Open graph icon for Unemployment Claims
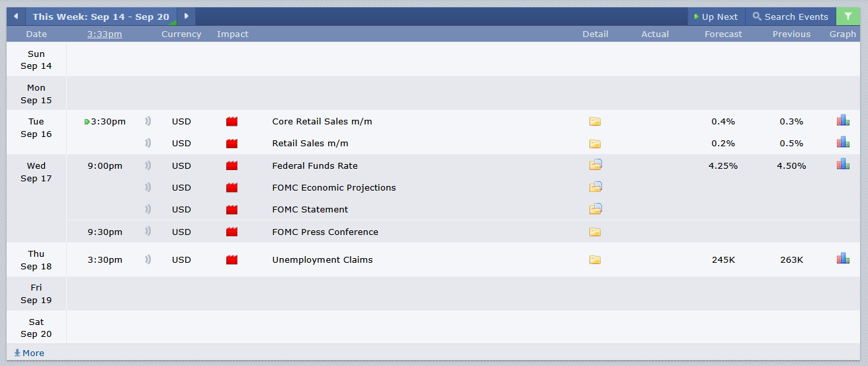The width and height of the screenshot is (868, 366). (843, 259)
